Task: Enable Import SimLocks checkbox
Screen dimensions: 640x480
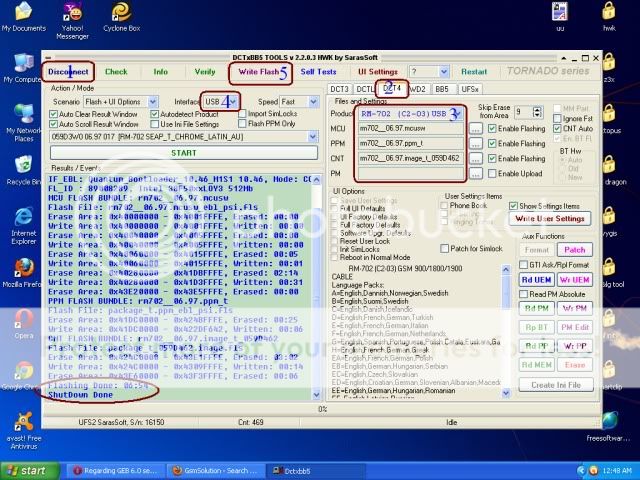Action: (242, 113)
